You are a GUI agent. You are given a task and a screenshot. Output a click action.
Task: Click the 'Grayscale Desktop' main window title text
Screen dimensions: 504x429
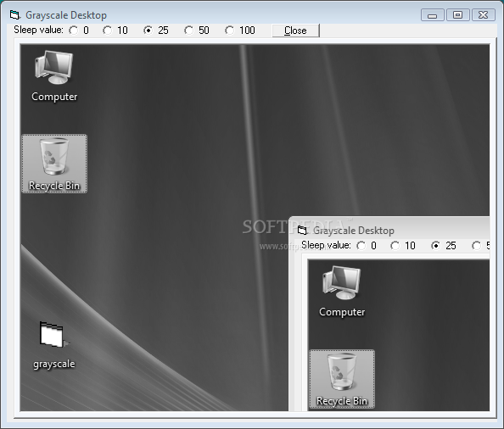(66, 15)
